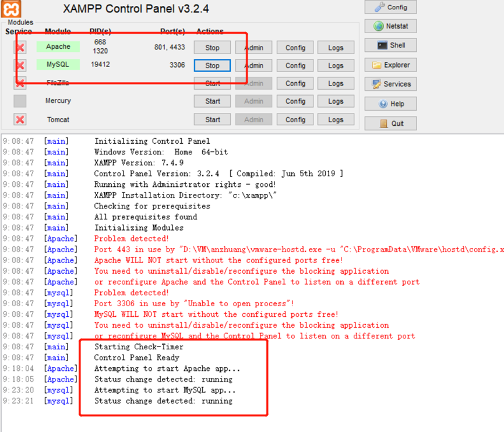
Task: Stop the Apache module
Action: 212,47
